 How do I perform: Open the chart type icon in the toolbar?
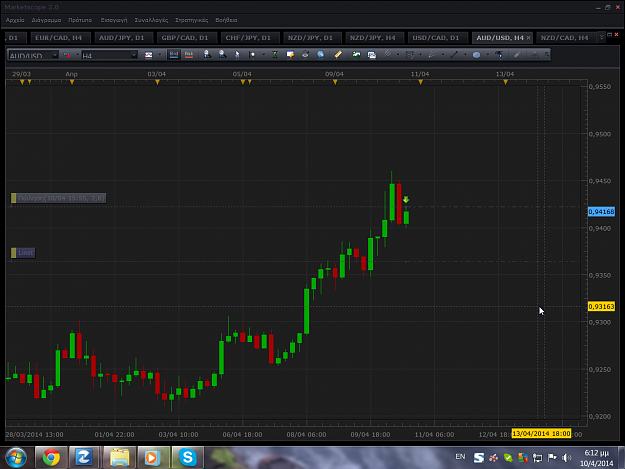(x=148, y=55)
